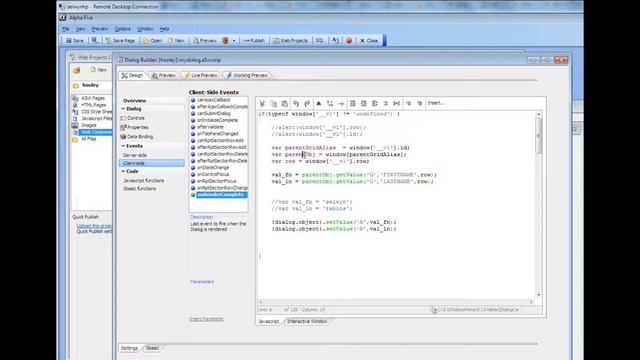The width and height of the screenshot is (640, 360).
Task: Open the View menu
Action: pos(80,29)
